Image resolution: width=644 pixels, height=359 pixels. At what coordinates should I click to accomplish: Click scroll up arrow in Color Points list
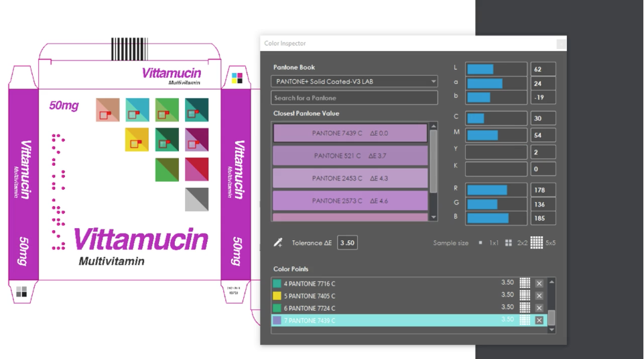pyautogui.click(x=552, y=282)
